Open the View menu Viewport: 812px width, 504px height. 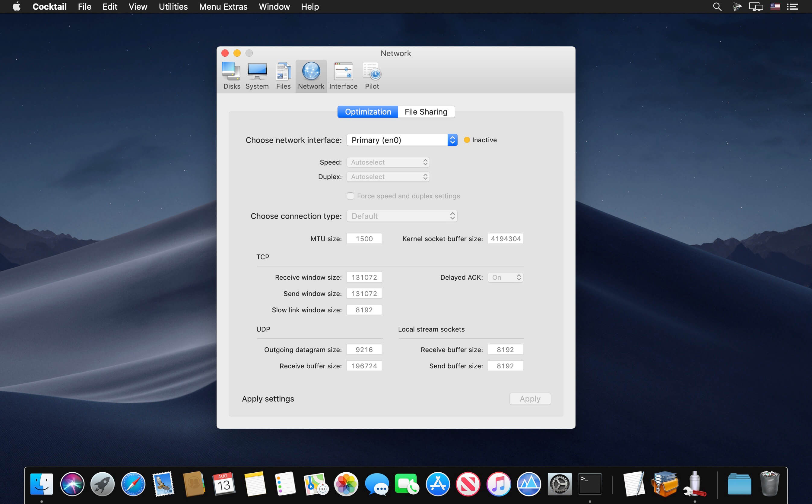coord(138,7)
